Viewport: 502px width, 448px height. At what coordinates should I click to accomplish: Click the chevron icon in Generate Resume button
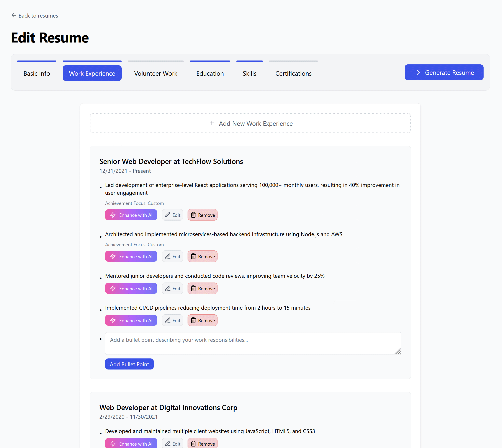click(418, 72)
